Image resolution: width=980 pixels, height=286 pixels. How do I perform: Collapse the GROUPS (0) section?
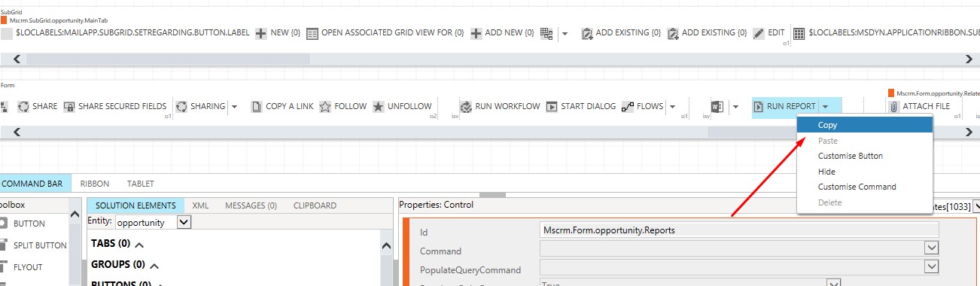(154, 266)
